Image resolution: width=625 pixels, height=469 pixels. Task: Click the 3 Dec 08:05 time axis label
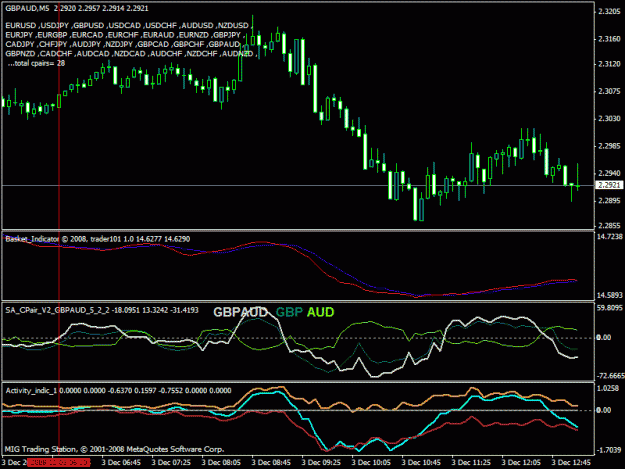pyautogui.click(x=221, y=462)
